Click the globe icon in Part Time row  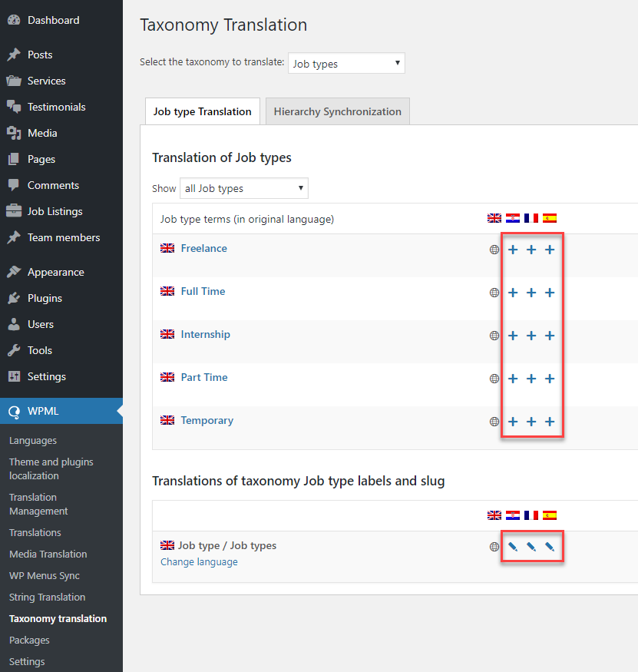pyautogui.click(x=494, y=379)
